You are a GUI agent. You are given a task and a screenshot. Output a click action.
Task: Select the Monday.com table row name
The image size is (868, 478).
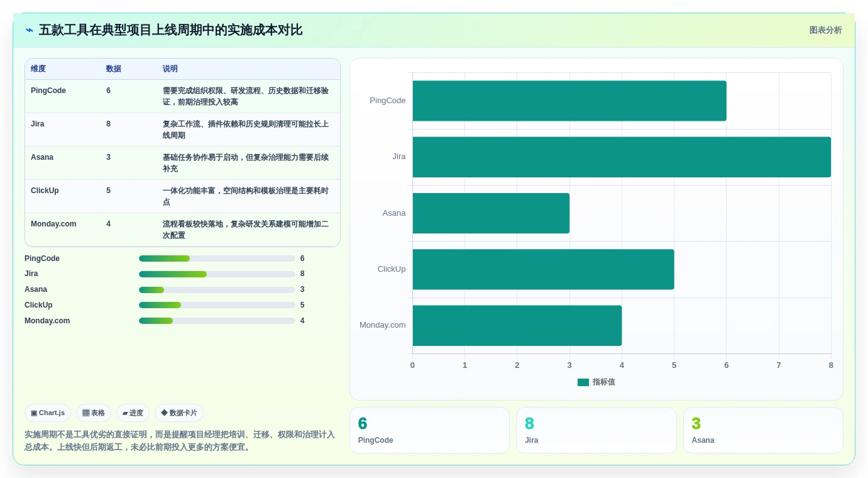[53, 224]
